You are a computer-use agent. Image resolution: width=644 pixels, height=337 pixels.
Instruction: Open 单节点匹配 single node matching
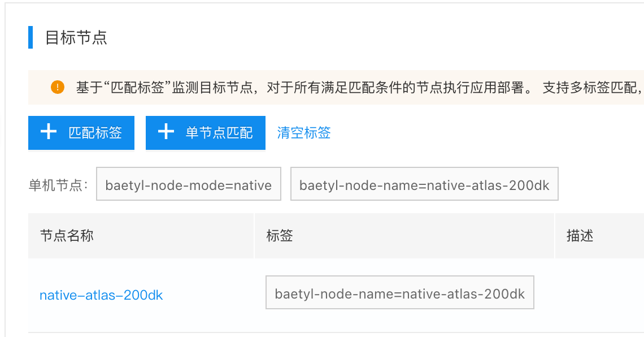206,133
